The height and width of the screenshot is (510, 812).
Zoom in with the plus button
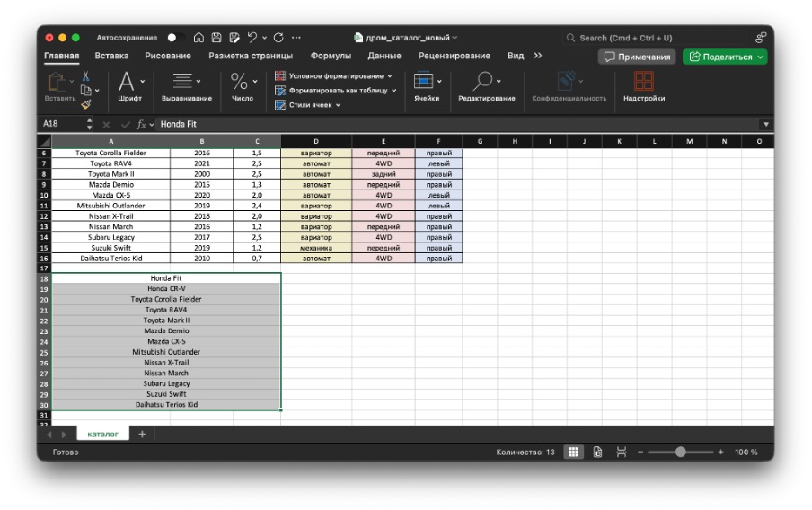coord(720,452)
